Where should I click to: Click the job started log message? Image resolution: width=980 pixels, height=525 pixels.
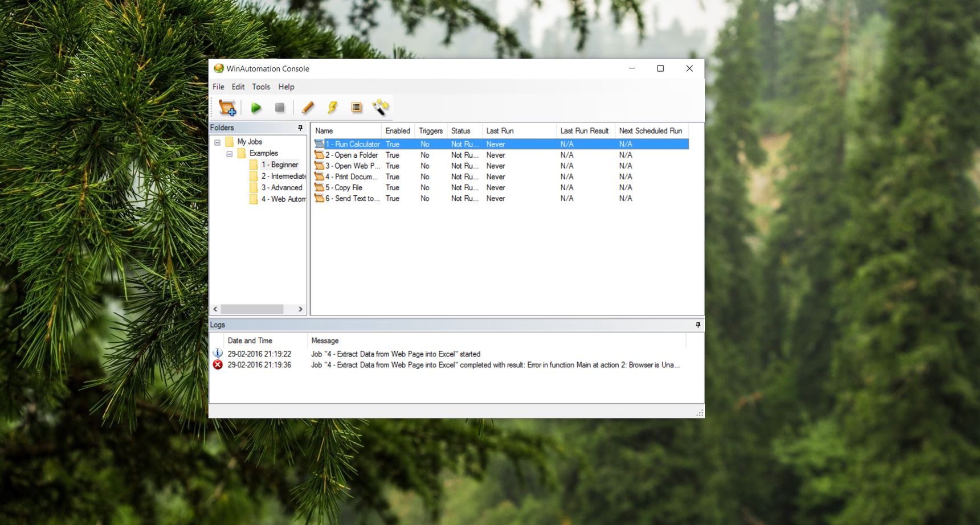pyautogui.click(x=395, y=354)
